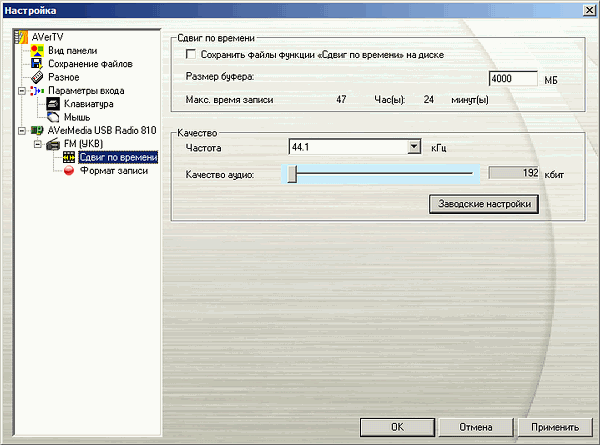600x445 pixels.
Task: Open Клавиатура settings page
Action: [x=88, y=104]
